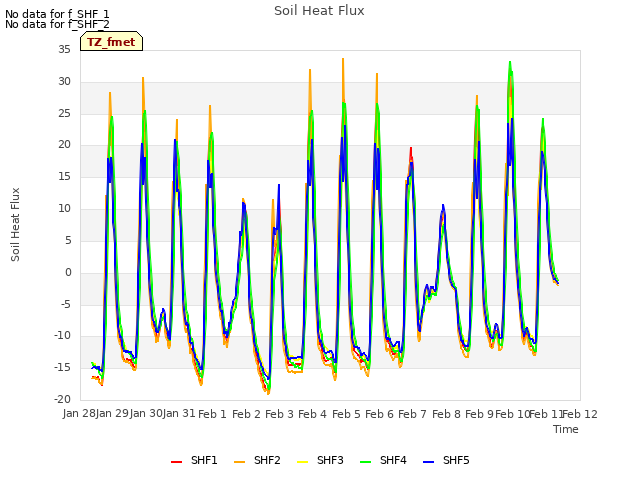Image resolution: width=640 pixels, height=480 pixels.
Task: Click the red SHF1 legend swatch
Action: (176, 462)
